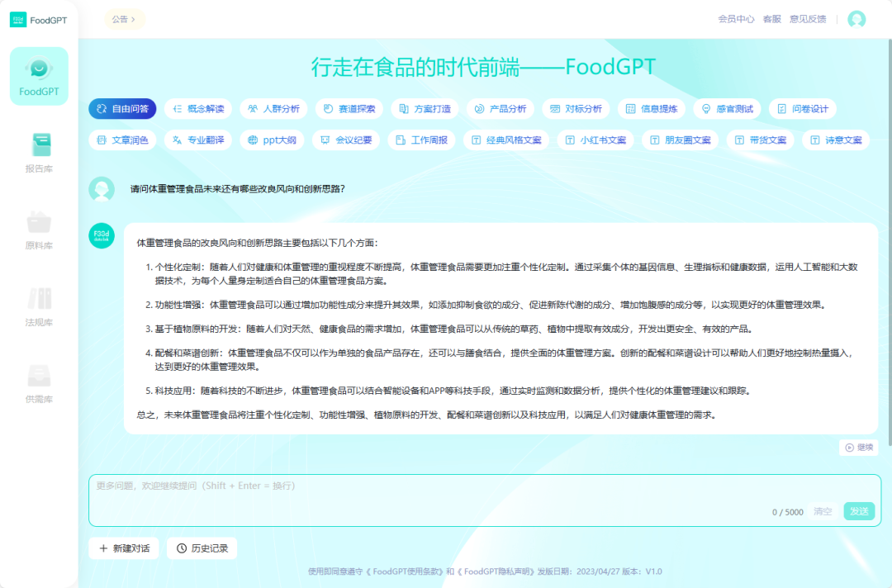Image resolution: width=892 pixels, height=588 pixels.
Task: Switch to the 概念解读 tab
Action: coord(198,109)
